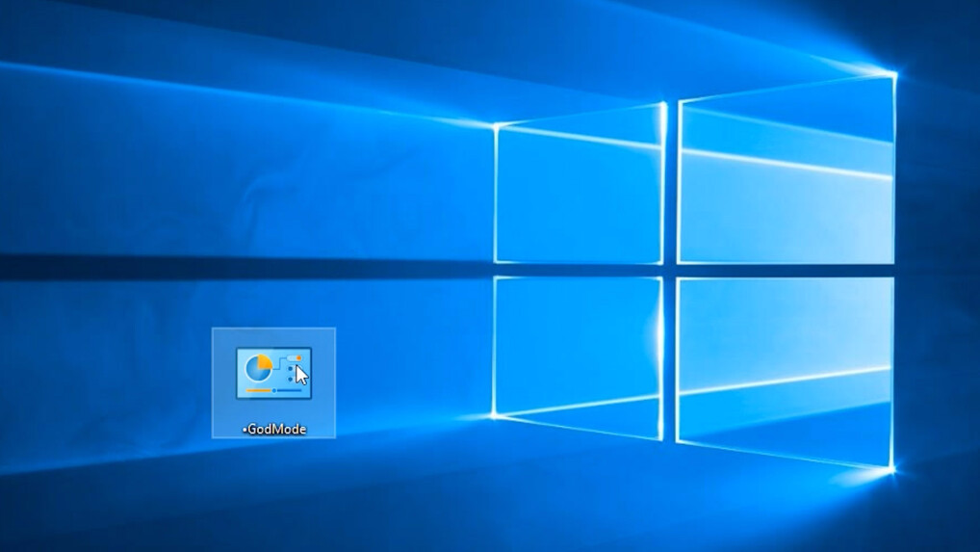Click the lower-right pane of Windows logo

785,371
